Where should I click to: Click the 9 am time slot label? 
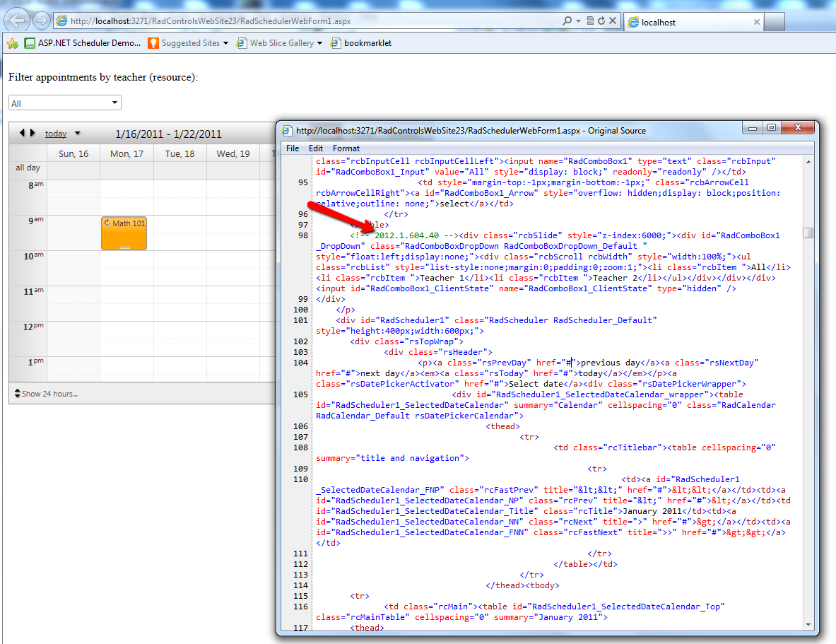(x=36, y=220)
